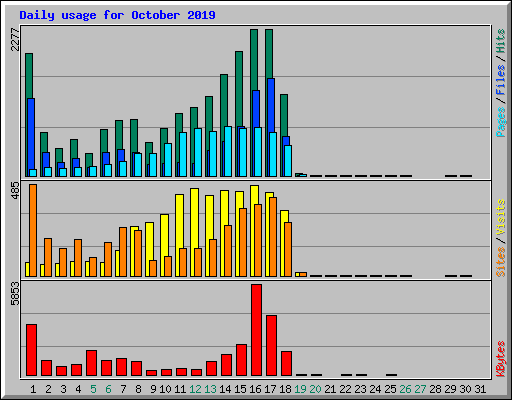This screenshot has width=512, height=400.
Task: Click day '22' on the x-axis
Action: (345, 389)
